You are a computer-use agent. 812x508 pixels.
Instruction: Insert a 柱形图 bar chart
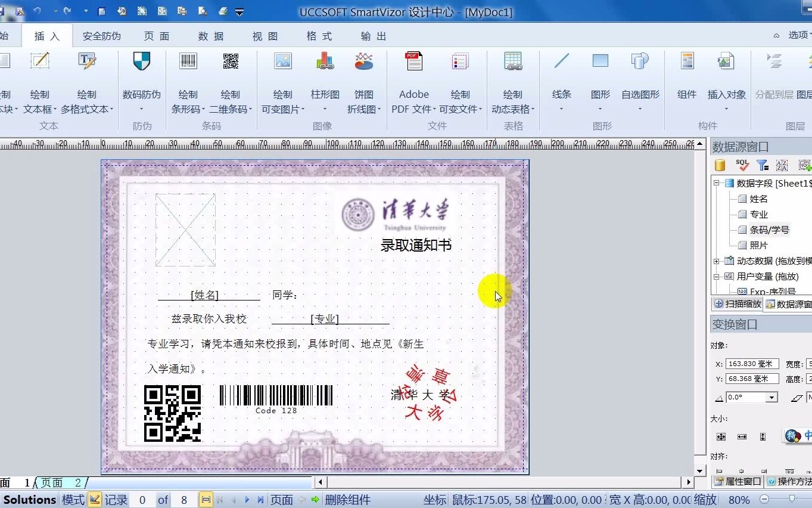[325, 61]
